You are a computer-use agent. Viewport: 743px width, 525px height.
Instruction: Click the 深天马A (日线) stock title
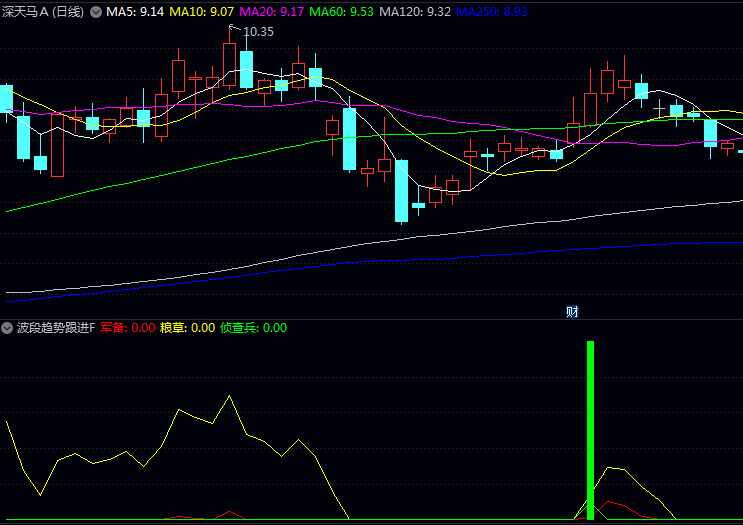[43, 12]
